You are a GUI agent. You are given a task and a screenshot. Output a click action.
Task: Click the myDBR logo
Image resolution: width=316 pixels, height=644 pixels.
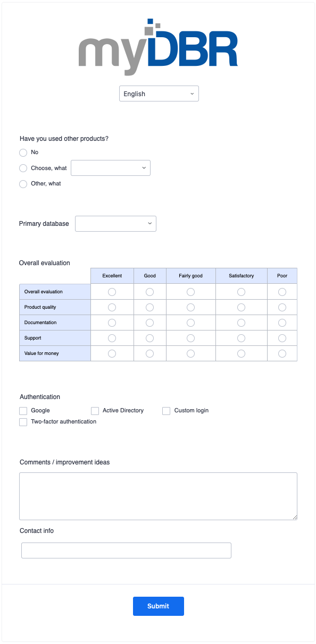click(x=158, y=47)
